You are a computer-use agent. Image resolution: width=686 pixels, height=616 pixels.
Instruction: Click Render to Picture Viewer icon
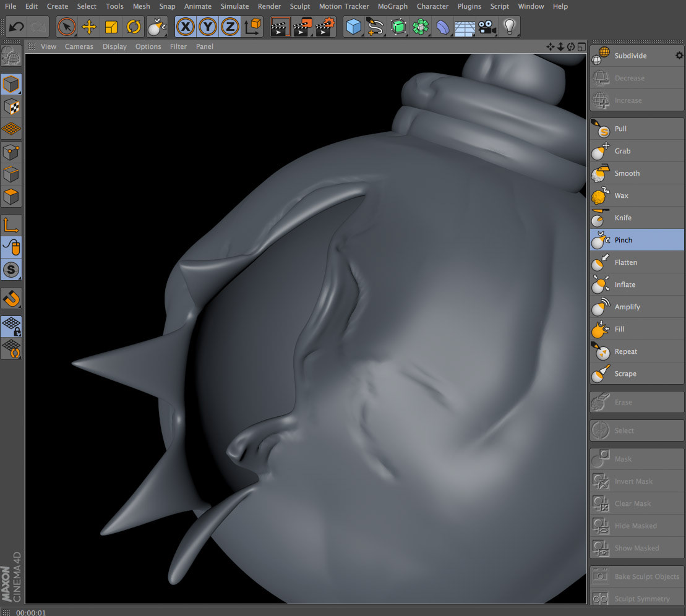coord(302,27)
